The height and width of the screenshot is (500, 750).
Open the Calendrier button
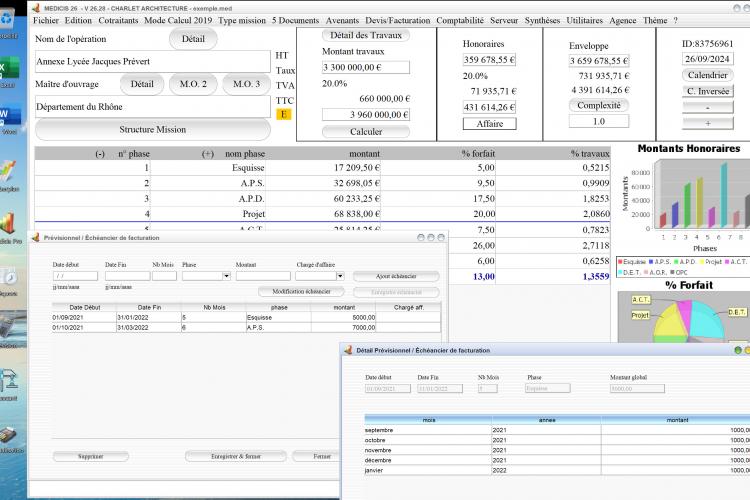pos(707,75)
